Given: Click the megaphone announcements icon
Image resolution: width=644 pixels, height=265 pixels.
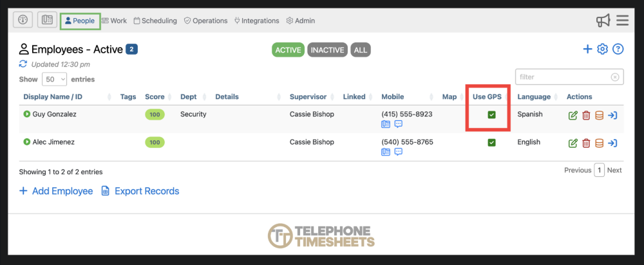Looking at the screenshot, I should click(603, 21).
